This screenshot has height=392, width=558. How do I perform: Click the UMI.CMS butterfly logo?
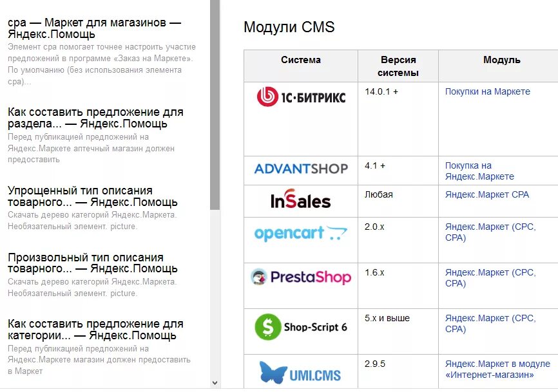[x=300, y=373]
